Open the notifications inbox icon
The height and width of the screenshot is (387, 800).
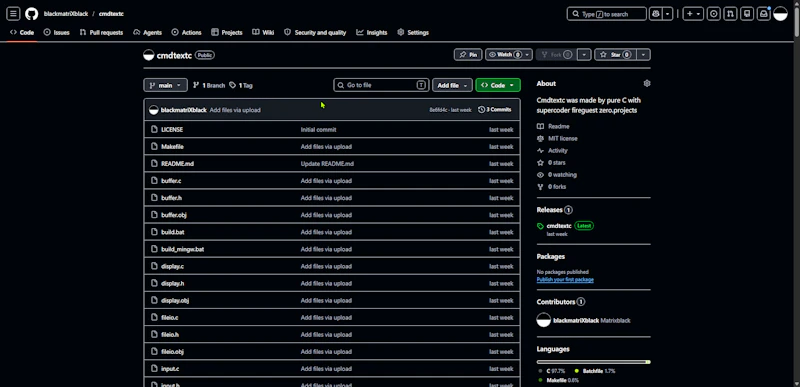coord(764,14)
